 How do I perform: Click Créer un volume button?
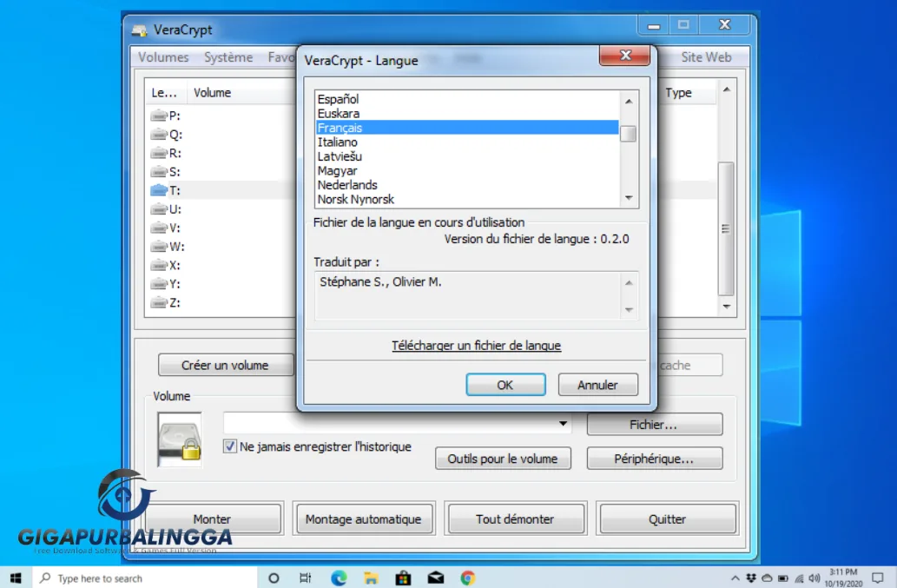226,366
